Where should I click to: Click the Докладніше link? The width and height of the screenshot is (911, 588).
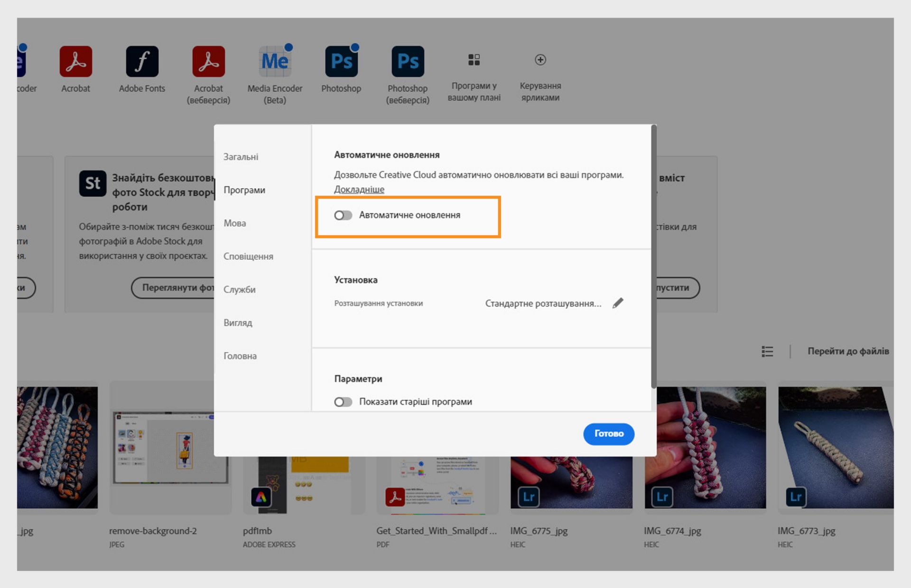(359, 189)
